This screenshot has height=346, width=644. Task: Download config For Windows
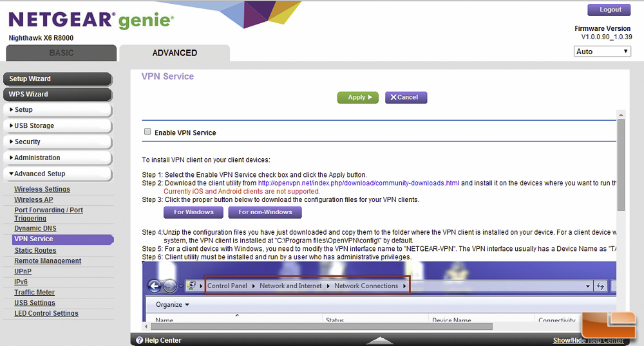coord(193,212)
